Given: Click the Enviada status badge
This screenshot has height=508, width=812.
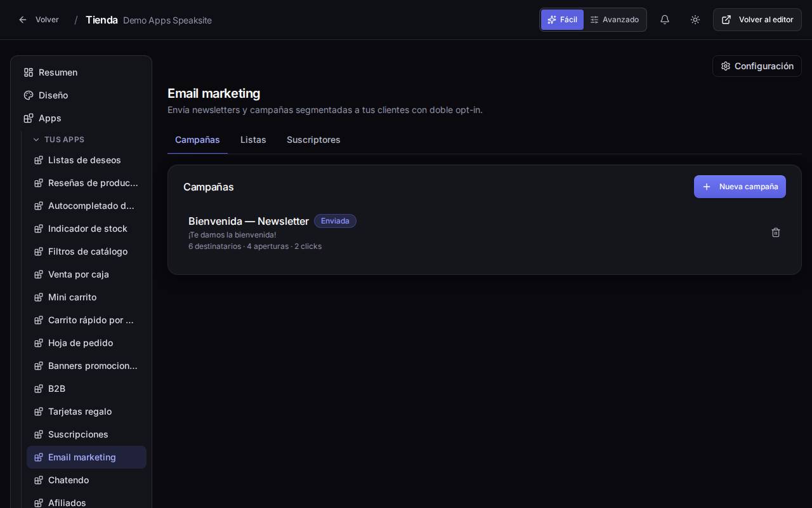Looking at the screenshot, I should pos(335,221).
